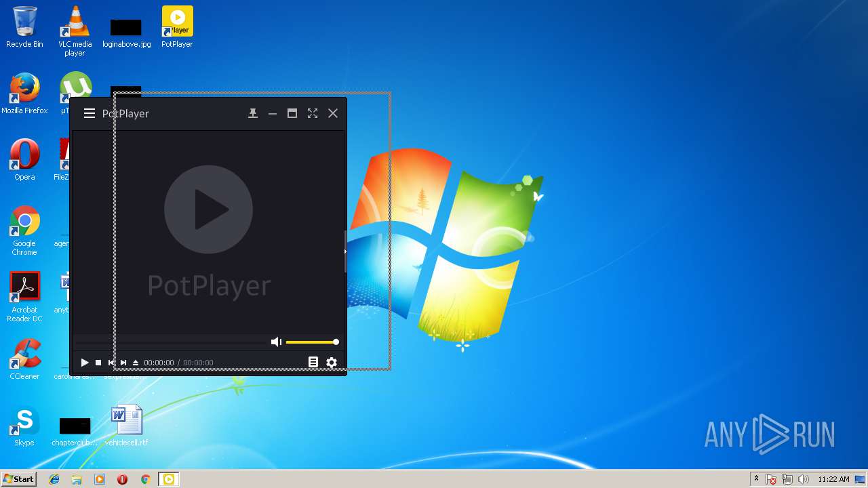Click the elapsed time 00:00:00 display

(x=159, y=363)
